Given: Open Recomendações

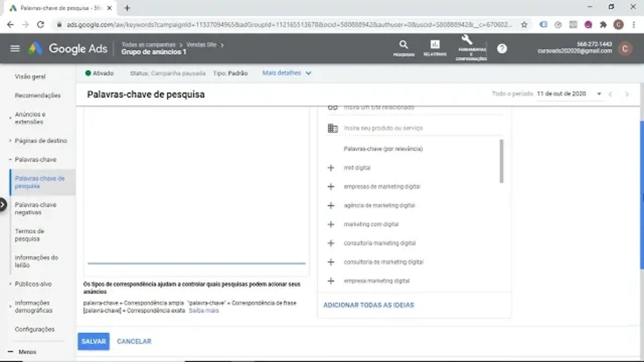Looking at the screenshot, I should pyautogui.click(x=38, y=96).
